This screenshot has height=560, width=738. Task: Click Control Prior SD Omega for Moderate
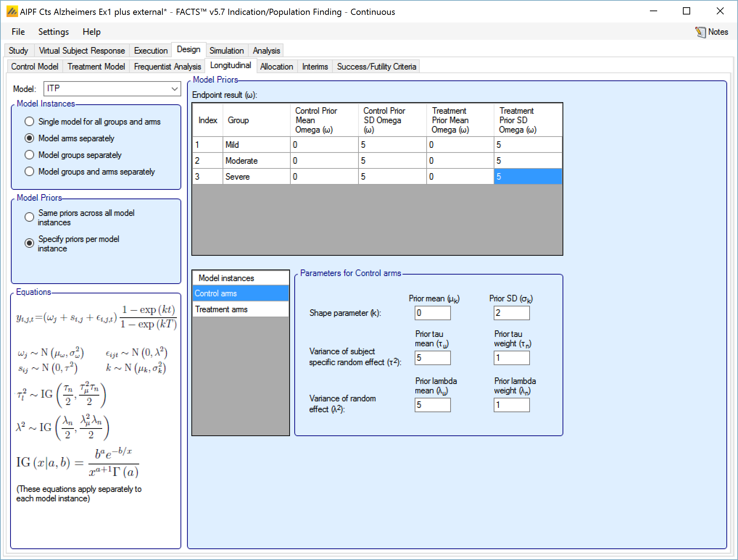pyautogui.click(x=392, y=161)
